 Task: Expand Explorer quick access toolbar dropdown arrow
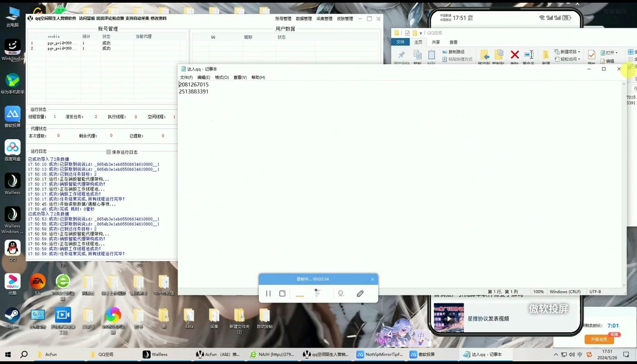click(x=421, y=33)
